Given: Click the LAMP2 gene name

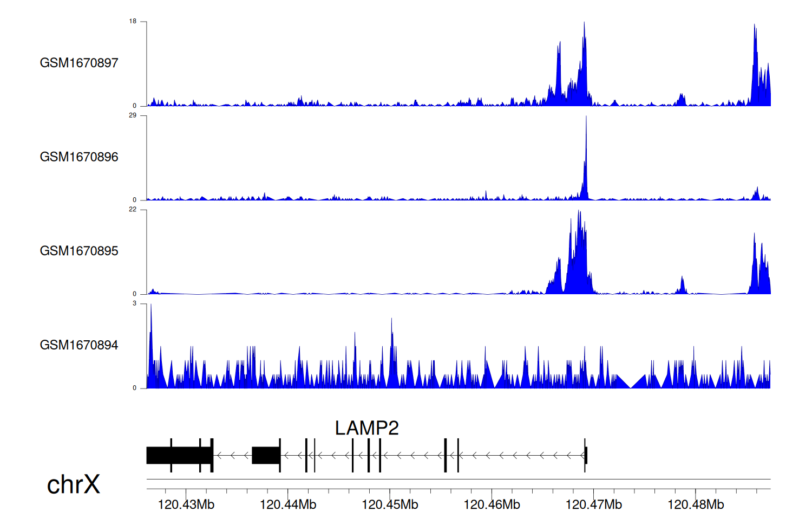Looking at the screenshot, I should coord(366,428).
